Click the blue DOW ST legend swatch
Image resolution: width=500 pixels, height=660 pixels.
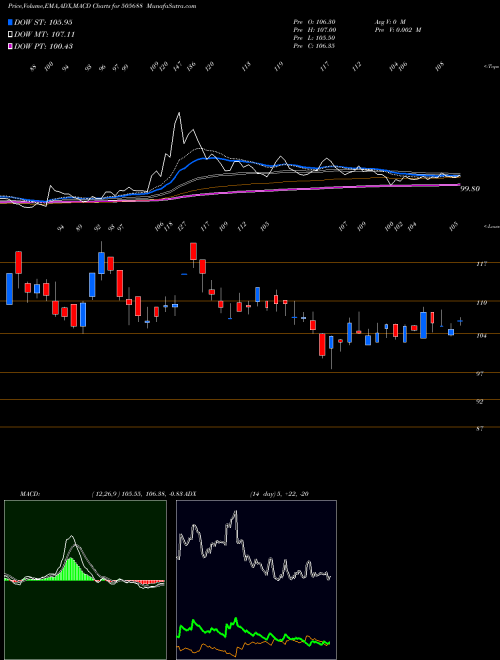click(10, 22)
